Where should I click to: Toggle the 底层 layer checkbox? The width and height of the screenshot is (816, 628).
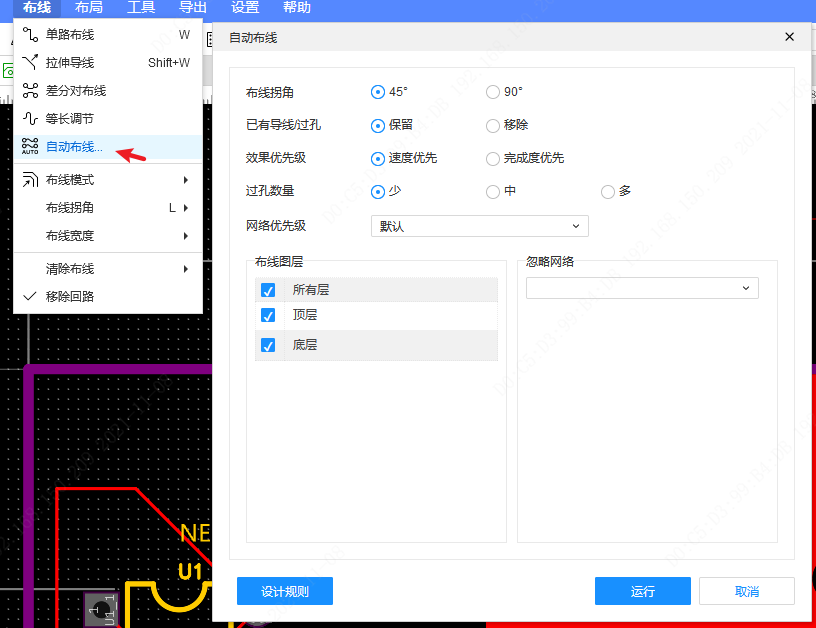268,345
